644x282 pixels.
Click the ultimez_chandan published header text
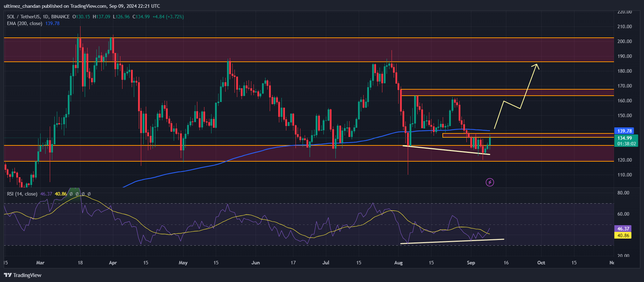click(x=82, y=6)
